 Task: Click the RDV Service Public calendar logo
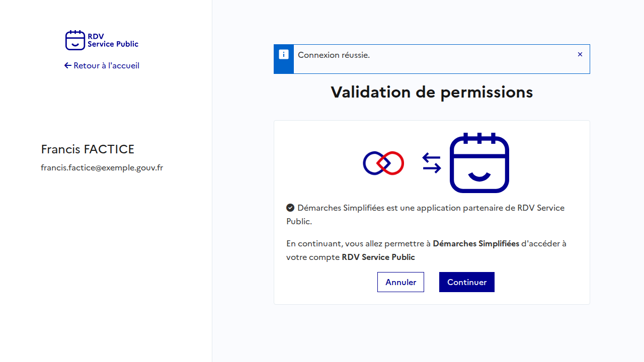(x=75, y=40)
